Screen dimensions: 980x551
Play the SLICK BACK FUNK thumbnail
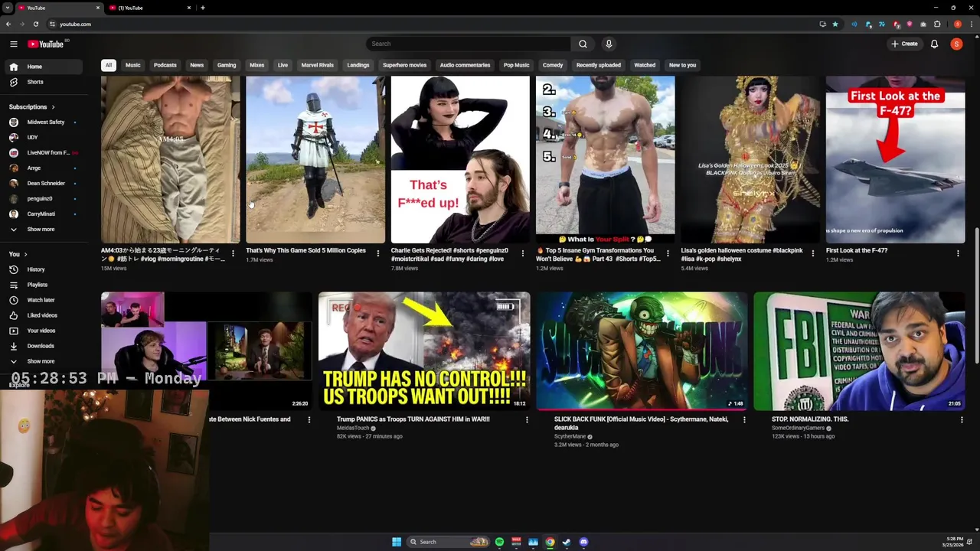tap(642, 351)
